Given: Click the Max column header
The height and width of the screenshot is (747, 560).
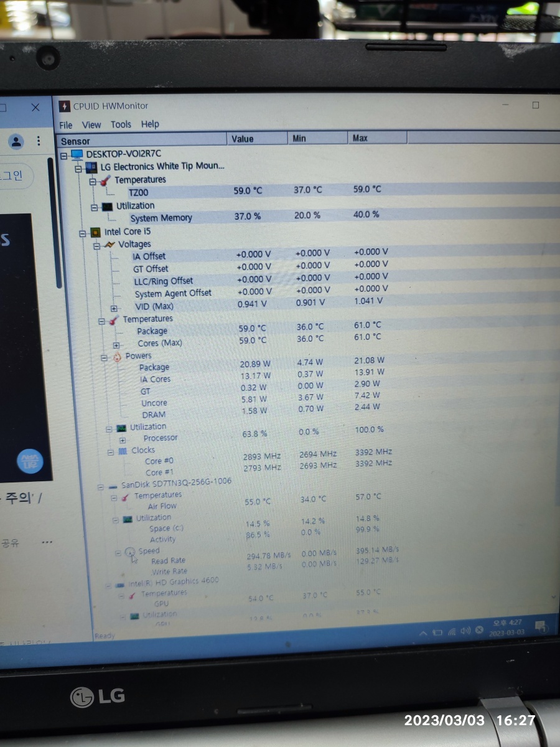Looking at the screenshot, I should 378,138.
